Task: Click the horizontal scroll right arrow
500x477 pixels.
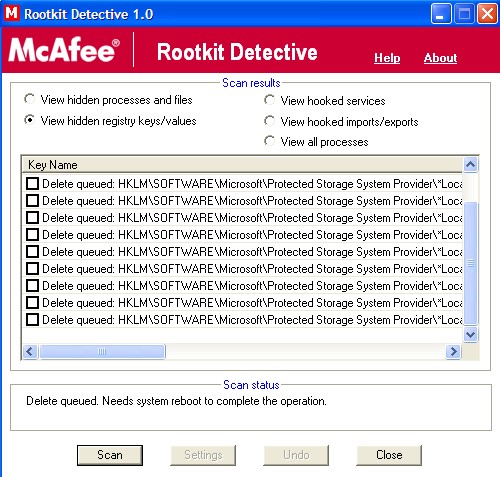Action: (453, 352)
